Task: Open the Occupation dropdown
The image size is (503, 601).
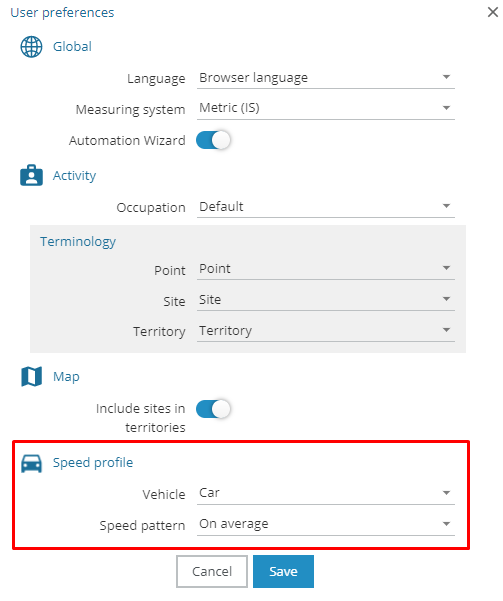Action: [326, 207]
